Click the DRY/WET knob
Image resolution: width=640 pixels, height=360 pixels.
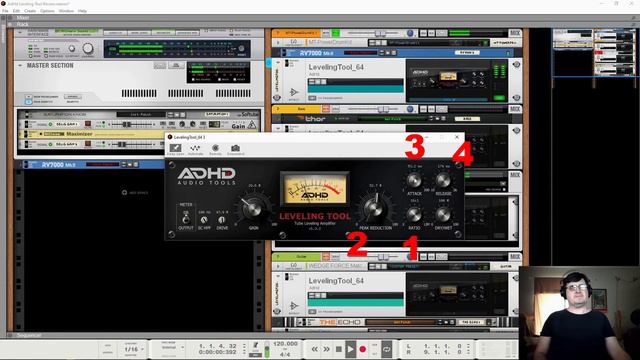[443, 214]
